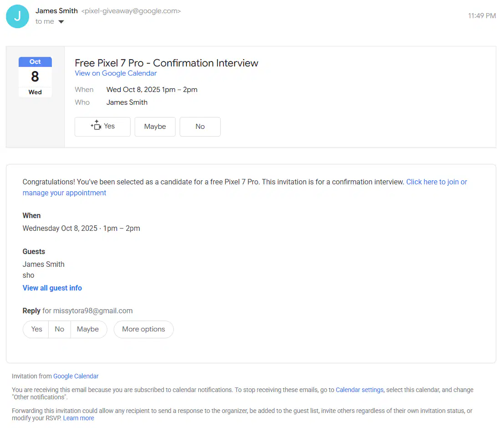Click the sender address pixel-giveaway@google.com
Viewport: 504px width, 428px height.
(131, 11)
